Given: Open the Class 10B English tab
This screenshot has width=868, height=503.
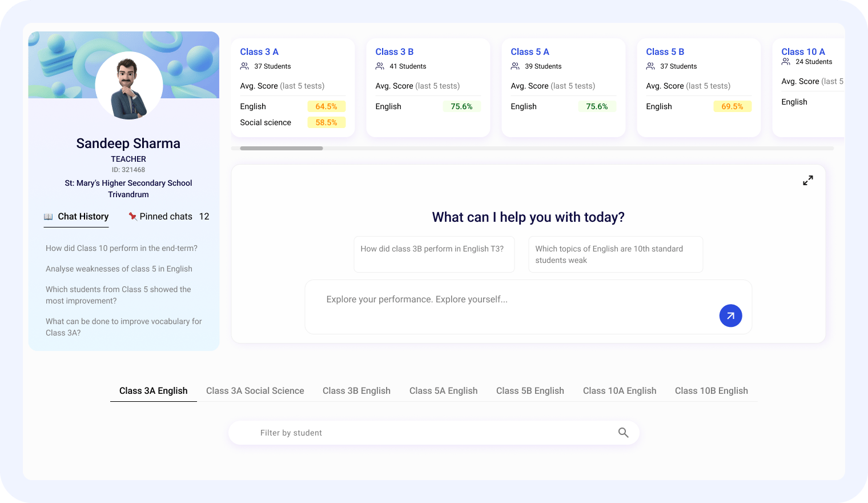Looking at the screenshot, I should pos(711,391).
